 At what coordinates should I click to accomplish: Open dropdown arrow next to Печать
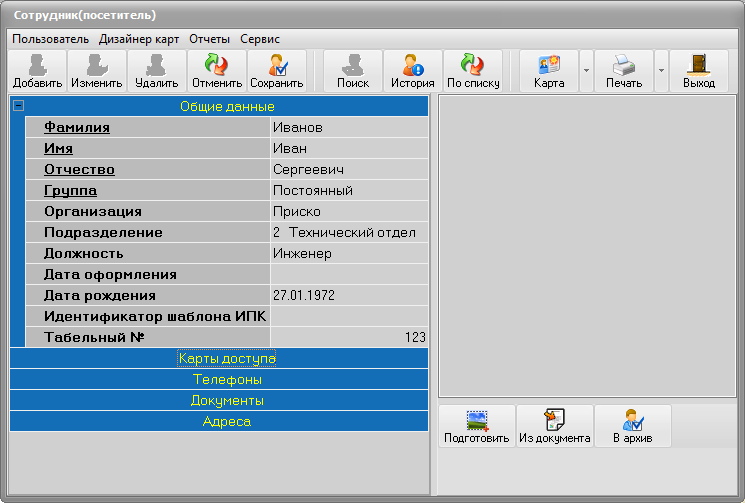(x=661, y=71)
